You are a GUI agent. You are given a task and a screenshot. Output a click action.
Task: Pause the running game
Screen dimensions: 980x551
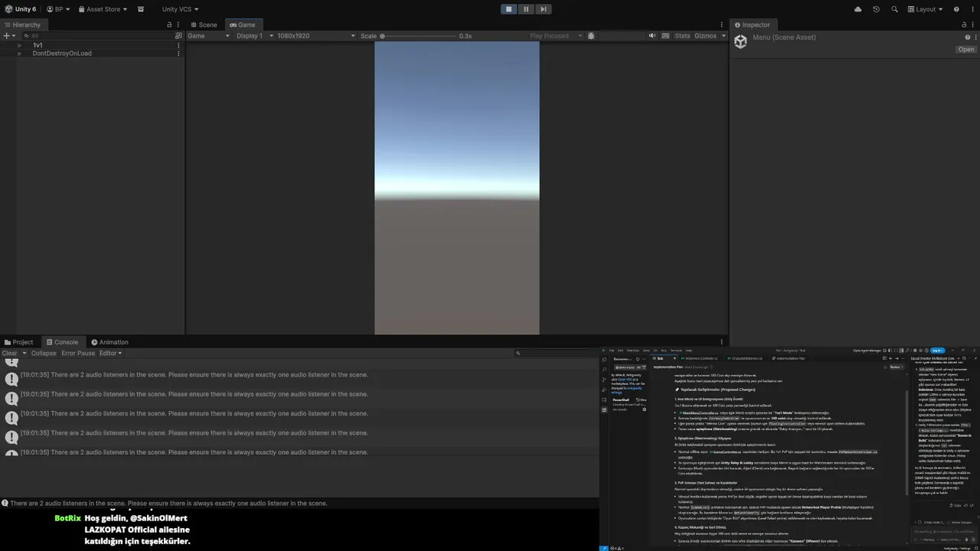[x=526, y=9]
